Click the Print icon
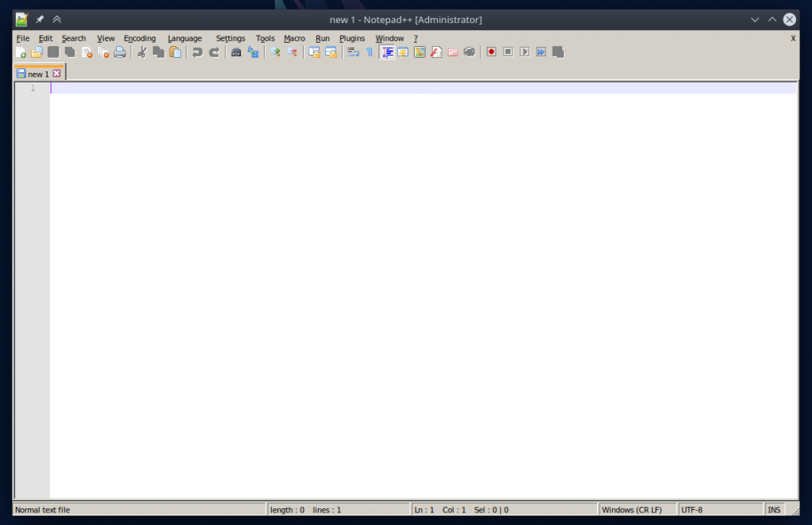The image size is (812, 525). 120,52
